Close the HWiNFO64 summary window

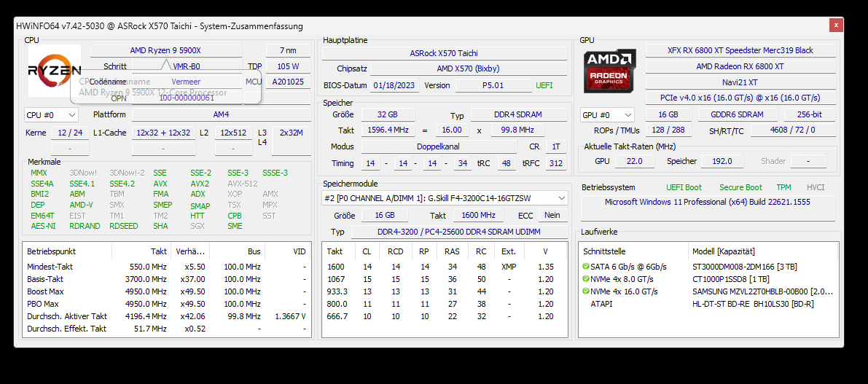pyautogui.click(x=836, y=26)
